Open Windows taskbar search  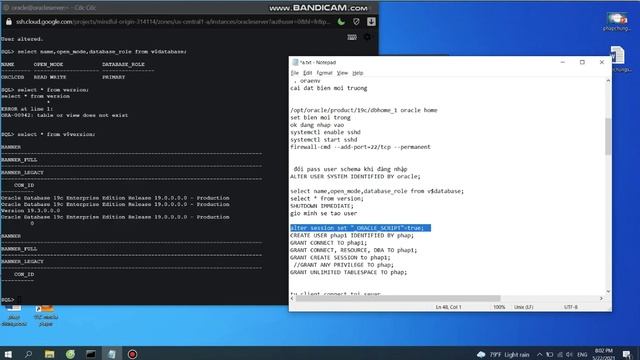28,354
